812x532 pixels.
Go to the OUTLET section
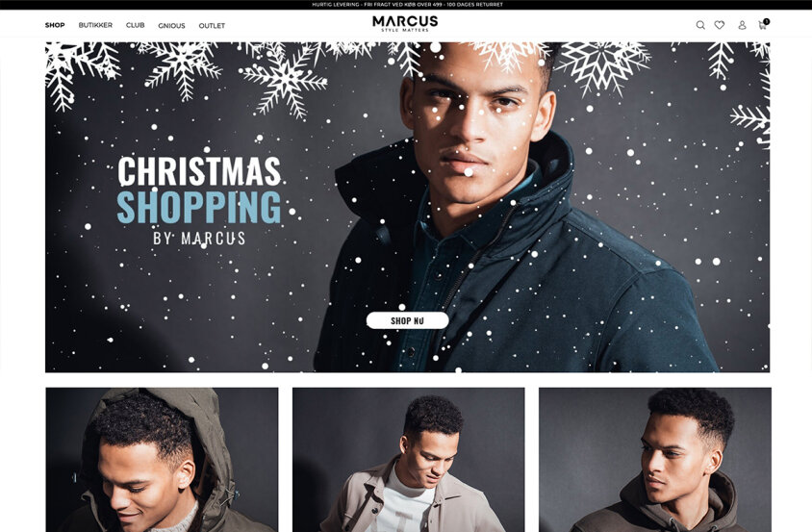point(212,25)
